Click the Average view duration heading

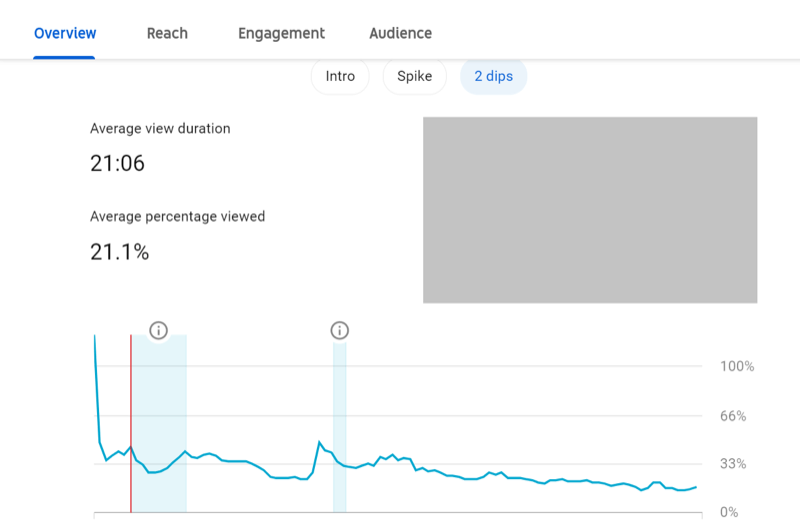[x=160, y=128]
